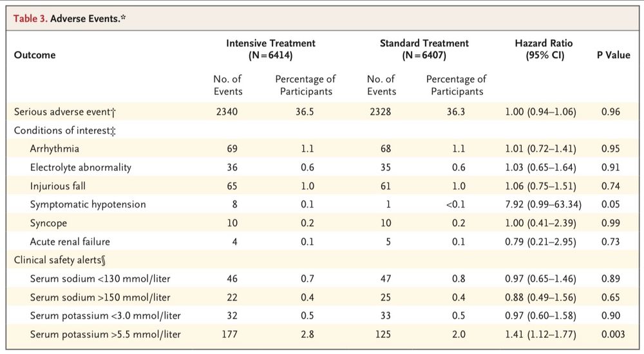Select the Syncope row label
Viewport: 644px width, 354px height.
coord(48,223)
